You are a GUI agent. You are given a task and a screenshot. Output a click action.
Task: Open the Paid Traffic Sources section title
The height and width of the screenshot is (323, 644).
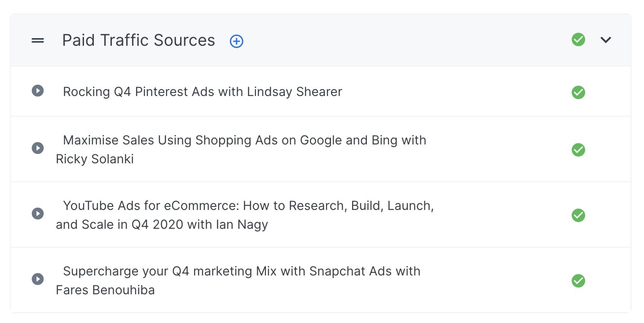pos(138,40)
